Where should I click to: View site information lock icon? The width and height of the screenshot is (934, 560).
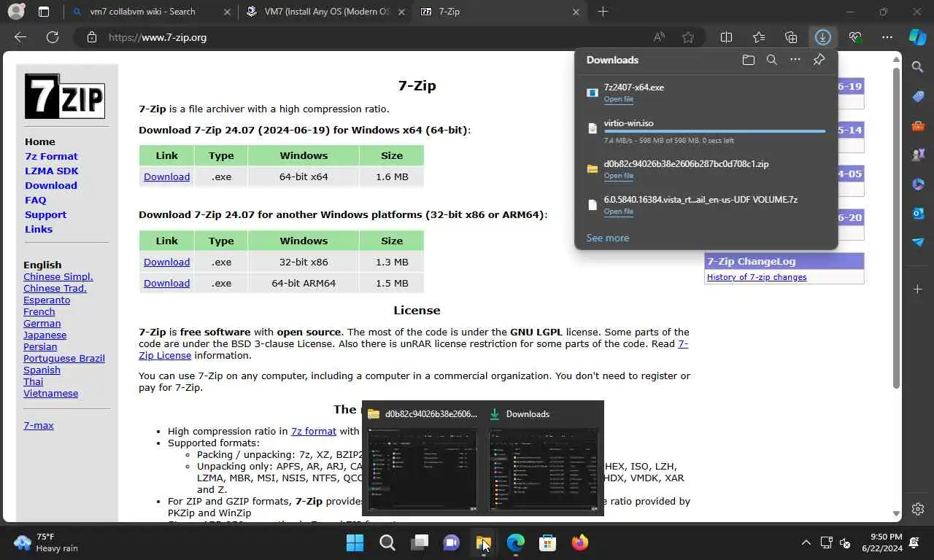[92, 37]
